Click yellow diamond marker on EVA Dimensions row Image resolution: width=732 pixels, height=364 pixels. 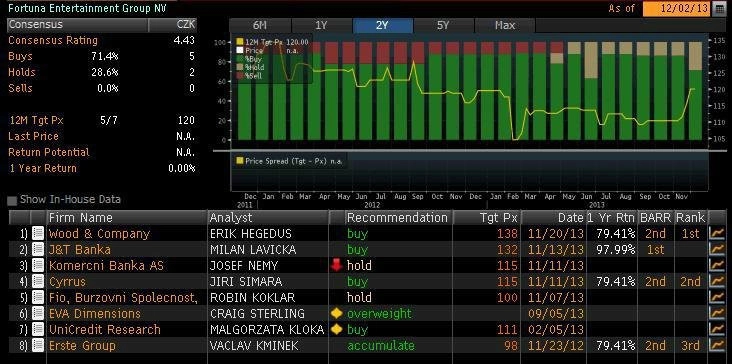336,314
